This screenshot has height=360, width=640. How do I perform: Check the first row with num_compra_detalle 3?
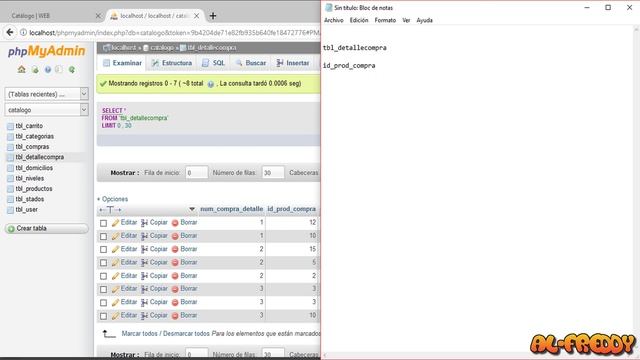[x=103, y=289]
